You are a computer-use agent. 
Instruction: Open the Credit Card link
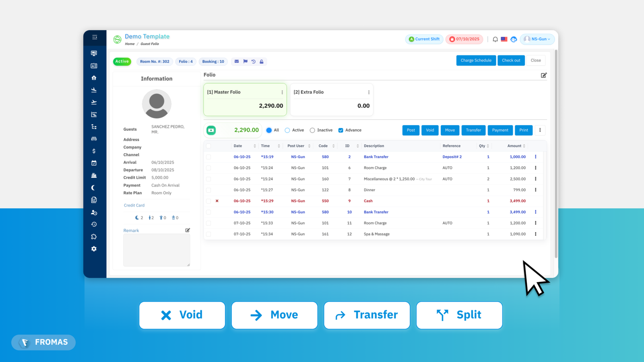(134, 205)
